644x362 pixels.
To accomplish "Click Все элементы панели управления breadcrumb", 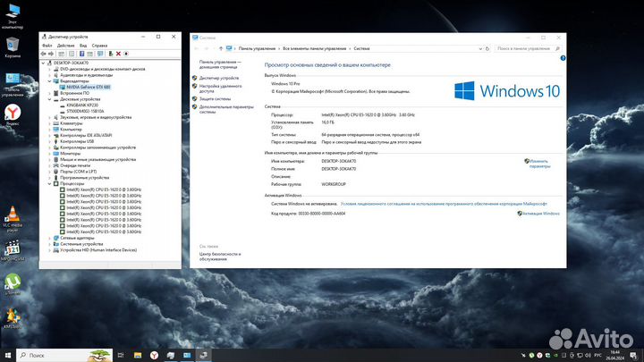I will [315, 48].
